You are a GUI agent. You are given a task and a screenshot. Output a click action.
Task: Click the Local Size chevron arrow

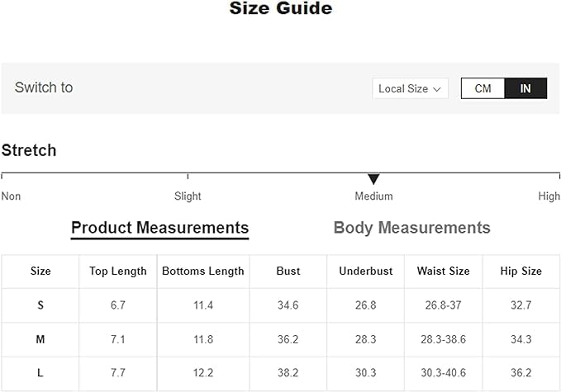coord(437,88)
